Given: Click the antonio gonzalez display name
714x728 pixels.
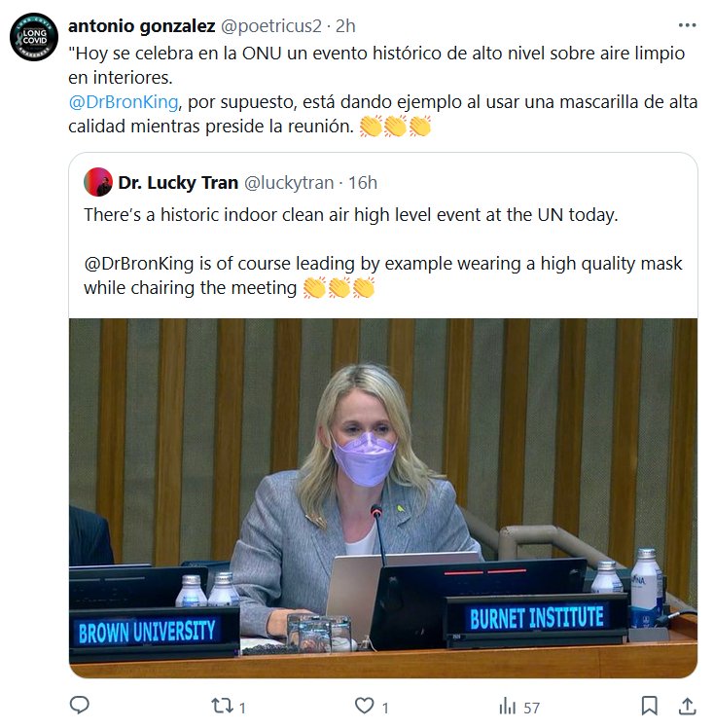Looking at the screenshot, I should click(x=141, y=26).
